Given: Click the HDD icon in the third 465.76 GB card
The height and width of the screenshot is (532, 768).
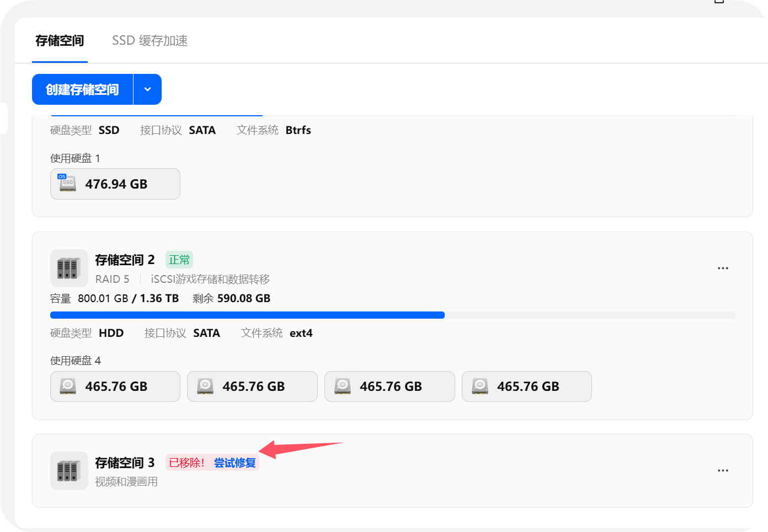Looking at the screenshot, I should click(343, 386).
